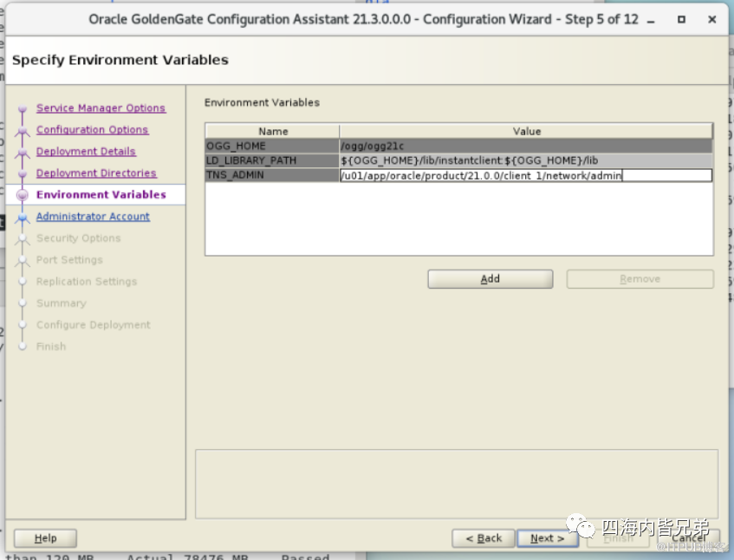Select the OGG_HOME name cell
The image size is (734, 560).
[272, 147]
